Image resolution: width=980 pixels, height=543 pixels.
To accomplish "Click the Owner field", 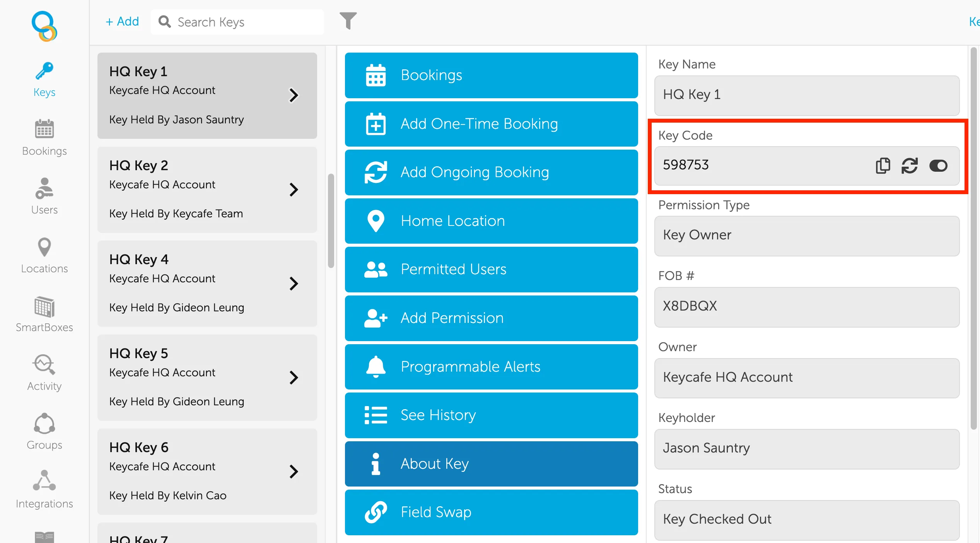I will (x=807, y=378).
